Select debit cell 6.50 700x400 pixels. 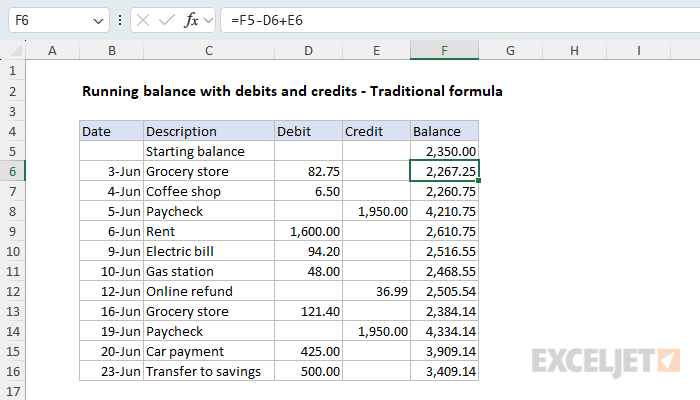(308, 191)
